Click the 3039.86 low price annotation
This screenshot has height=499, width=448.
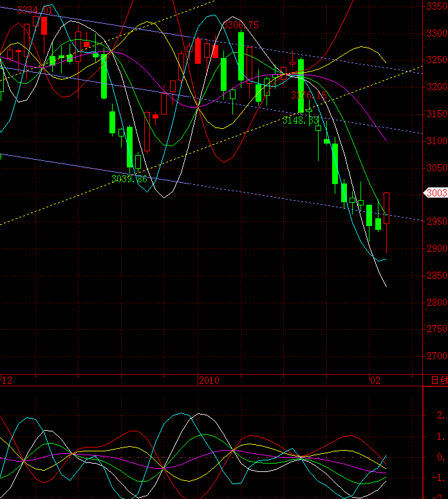pyautogui.click(x=129, y=179)
